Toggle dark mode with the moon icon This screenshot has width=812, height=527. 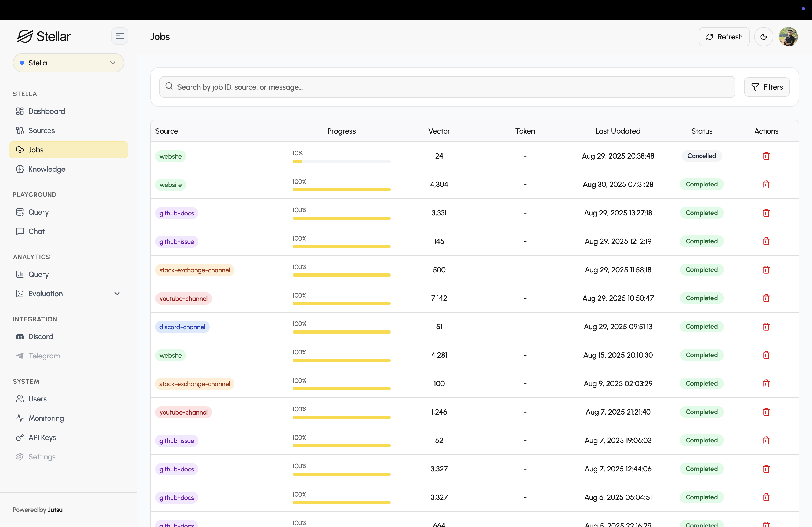pos(763,37)
